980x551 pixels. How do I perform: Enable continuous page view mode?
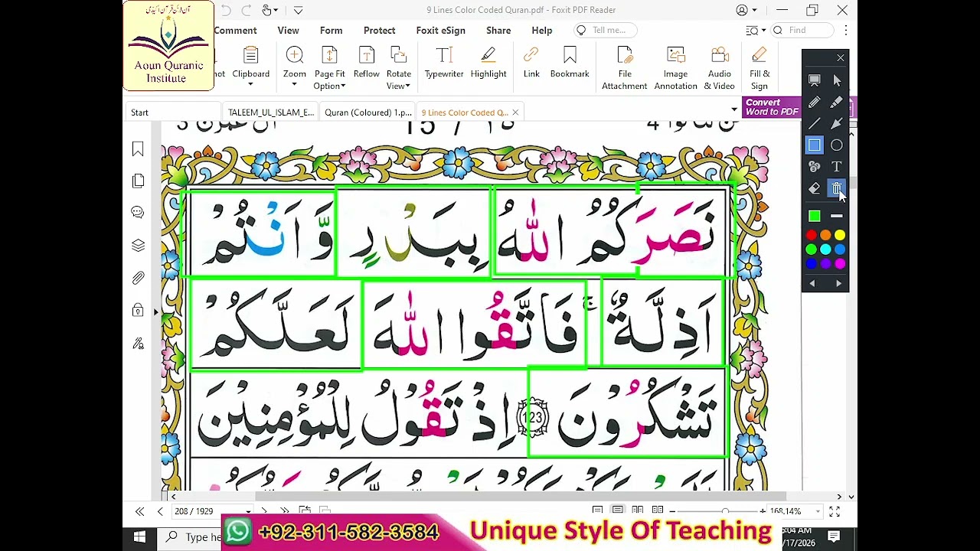[617, 510]
